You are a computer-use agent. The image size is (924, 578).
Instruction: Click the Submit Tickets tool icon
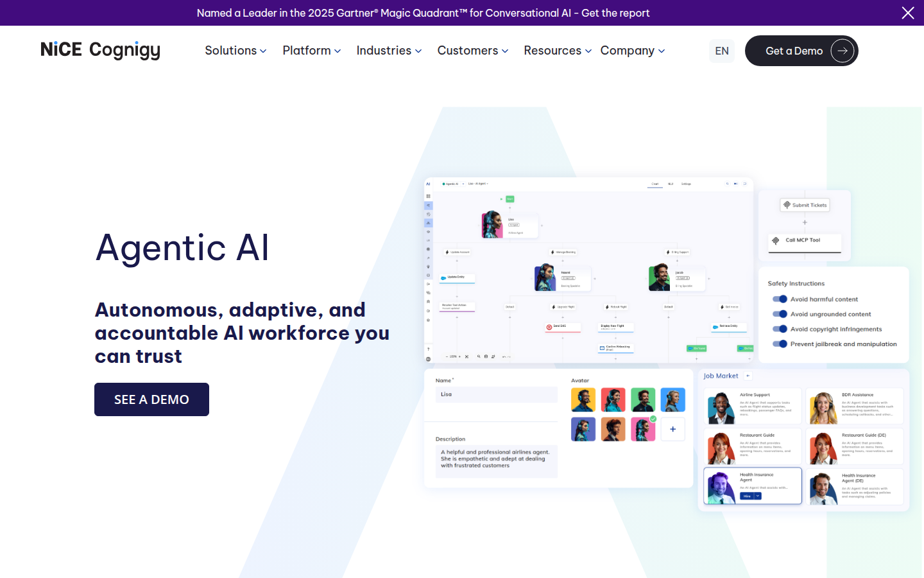(787, 205)
